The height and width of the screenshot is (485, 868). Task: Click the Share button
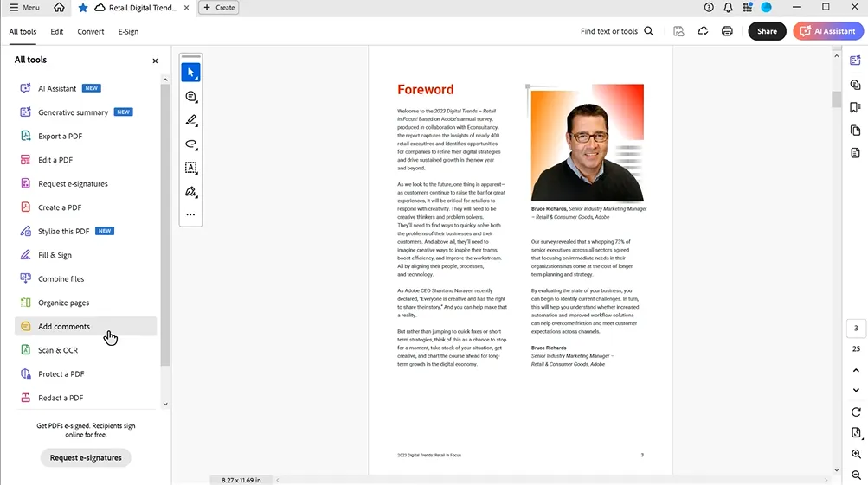tap(768, 31)
